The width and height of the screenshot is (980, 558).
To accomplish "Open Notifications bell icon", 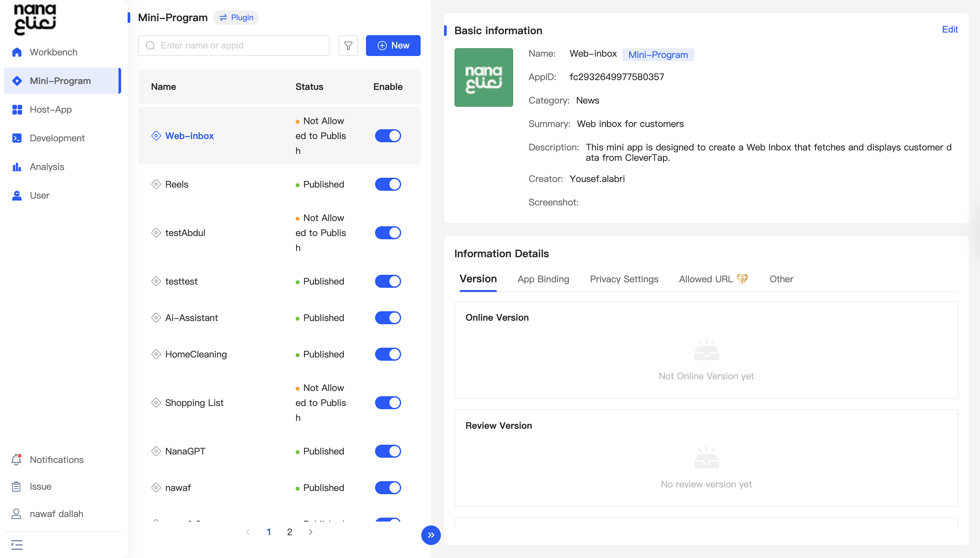I will coord(17,459).
